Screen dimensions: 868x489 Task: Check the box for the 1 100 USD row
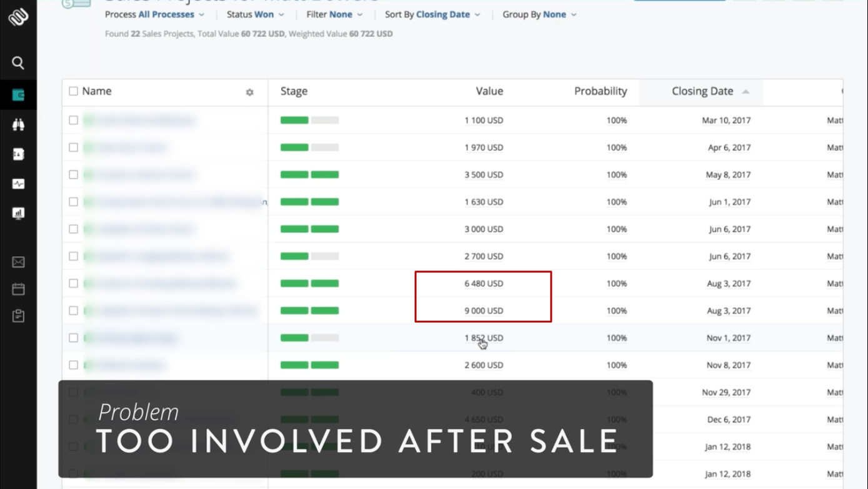point(74,120)
